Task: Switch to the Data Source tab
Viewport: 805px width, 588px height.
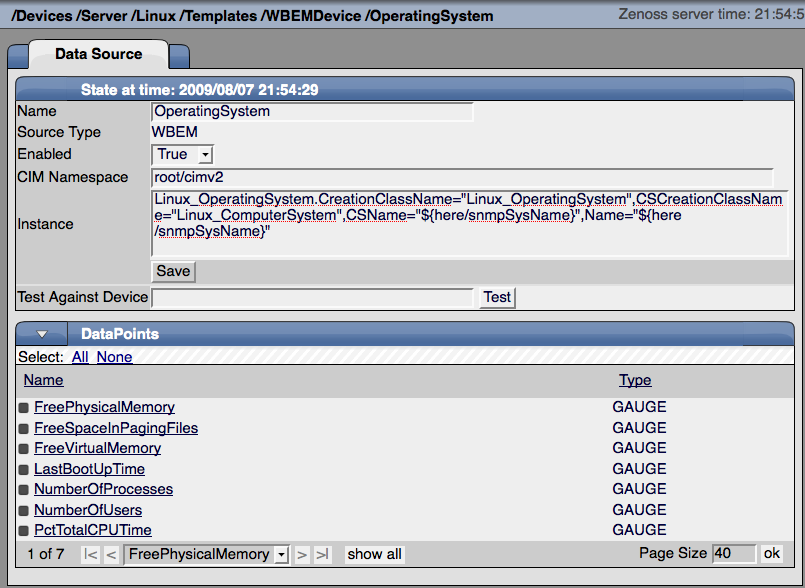Action: click(x=98, y=55)
